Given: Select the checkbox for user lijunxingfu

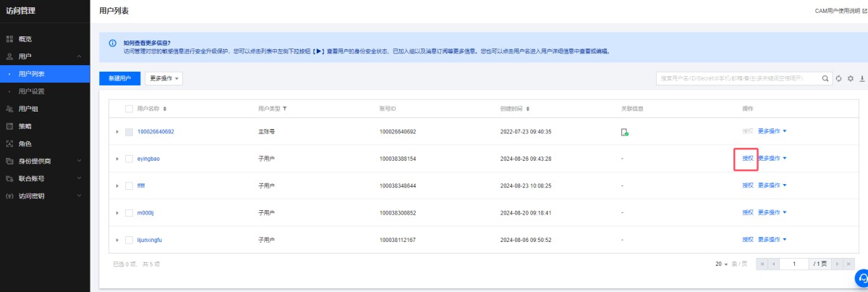Looking at the screenshot, I should (x=129, y=240).
